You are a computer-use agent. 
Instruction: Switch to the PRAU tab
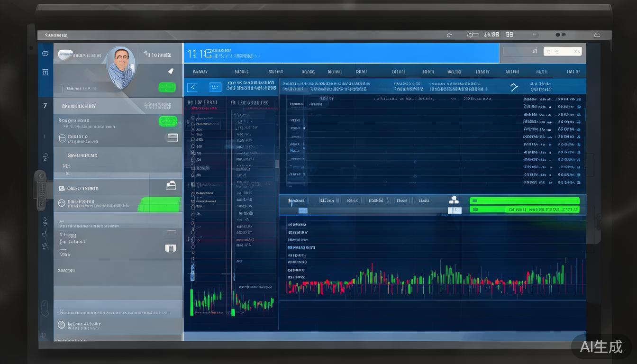tap(361, 72)
